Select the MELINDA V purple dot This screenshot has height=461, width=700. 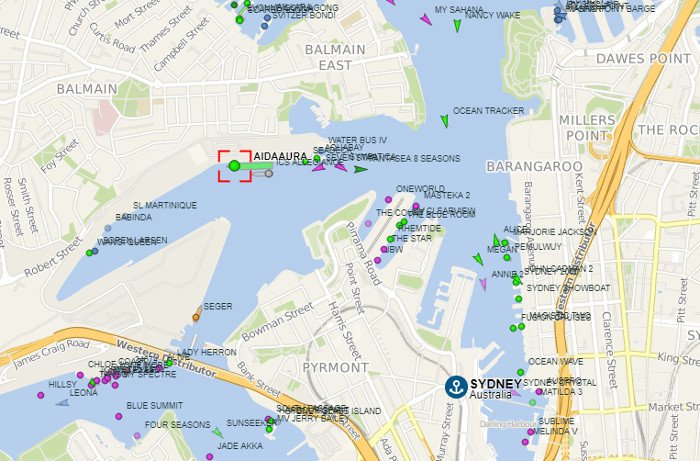pos(531,432)
